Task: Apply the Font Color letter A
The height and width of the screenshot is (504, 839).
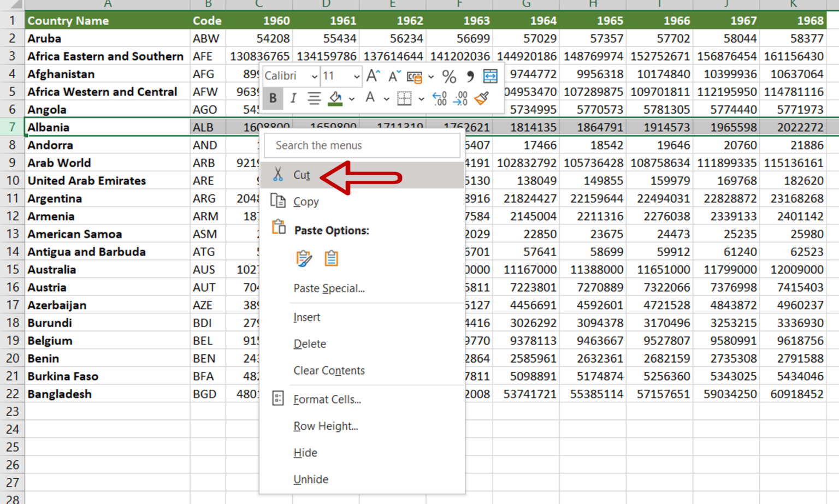Action: coord(370,98)
